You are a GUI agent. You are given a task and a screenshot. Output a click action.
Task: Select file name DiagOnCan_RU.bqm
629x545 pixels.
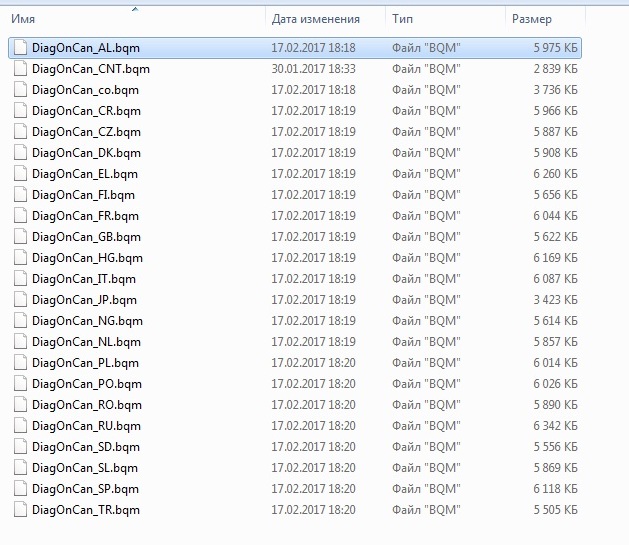(86, 426)
